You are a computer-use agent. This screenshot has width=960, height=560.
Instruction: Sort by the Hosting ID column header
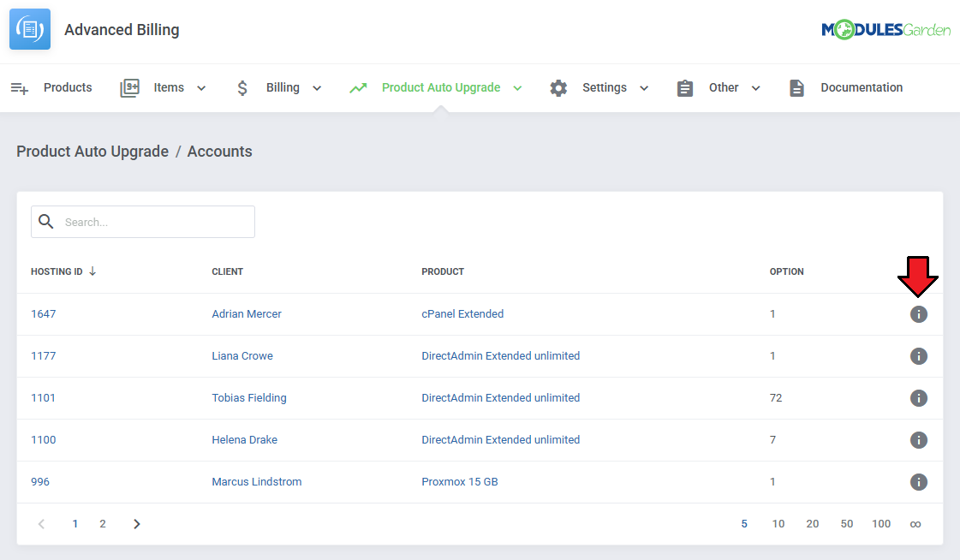[57, 271]
